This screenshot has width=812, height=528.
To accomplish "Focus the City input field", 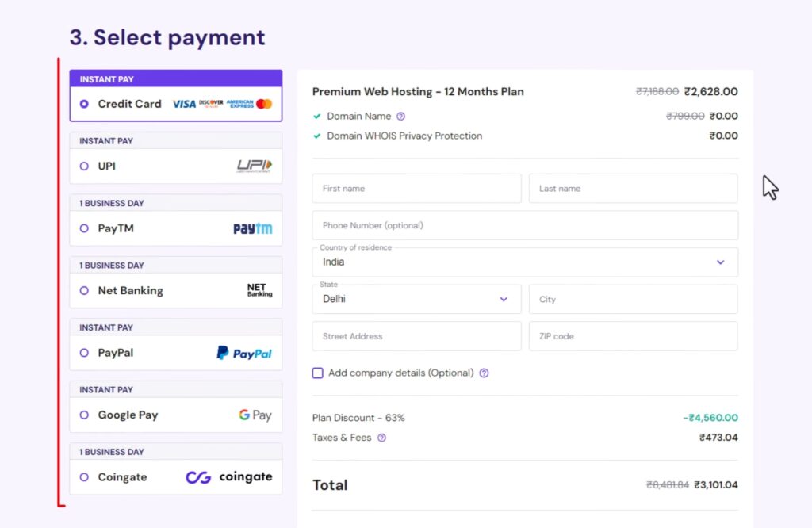I will 633,299.
